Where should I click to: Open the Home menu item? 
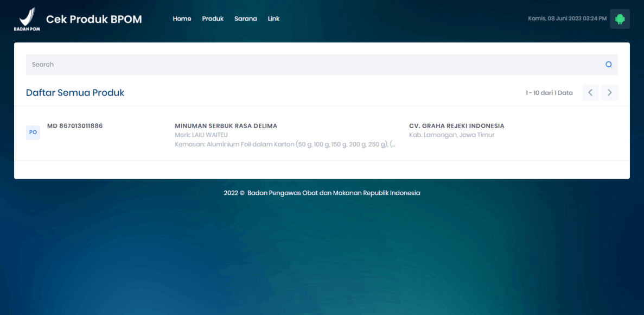click(182, 18)
